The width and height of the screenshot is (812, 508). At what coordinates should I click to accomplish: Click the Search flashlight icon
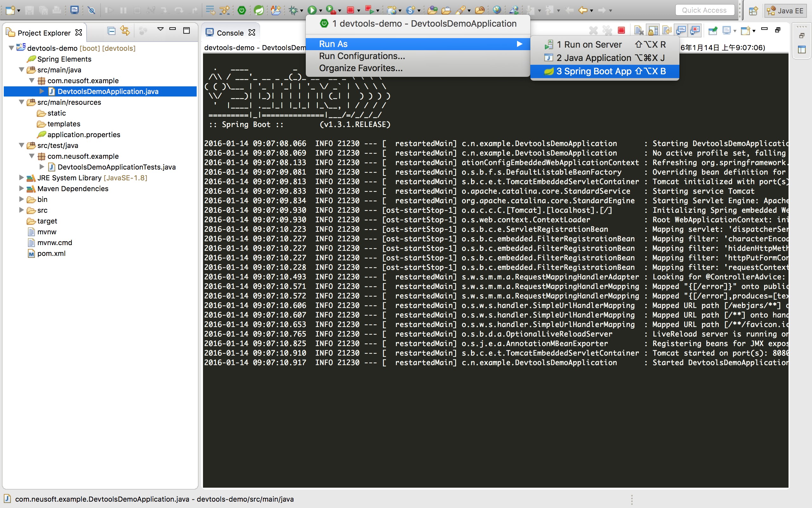(461, 10)
